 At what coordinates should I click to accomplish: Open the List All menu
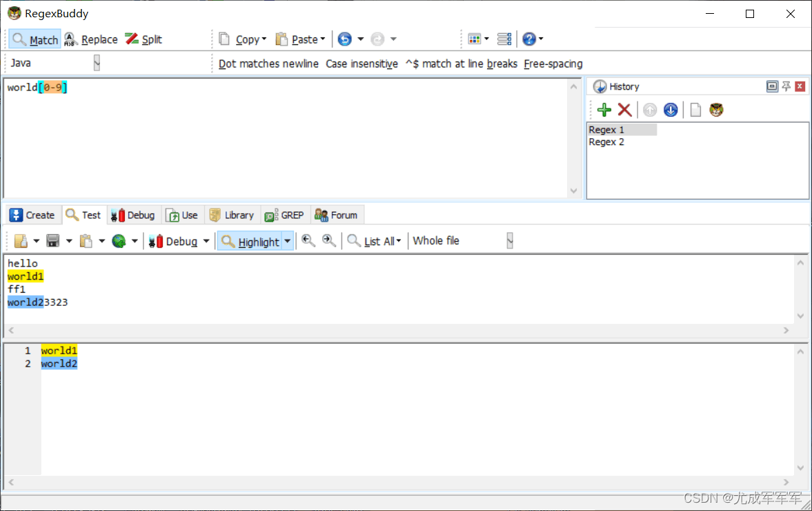(x=374, y=241)
